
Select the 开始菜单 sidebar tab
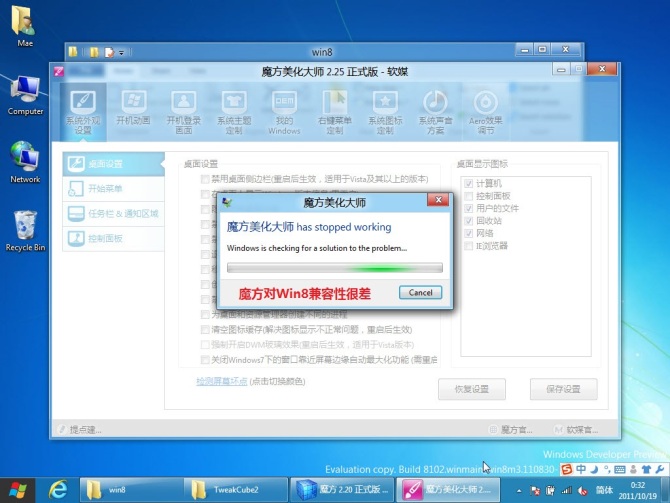113,188
